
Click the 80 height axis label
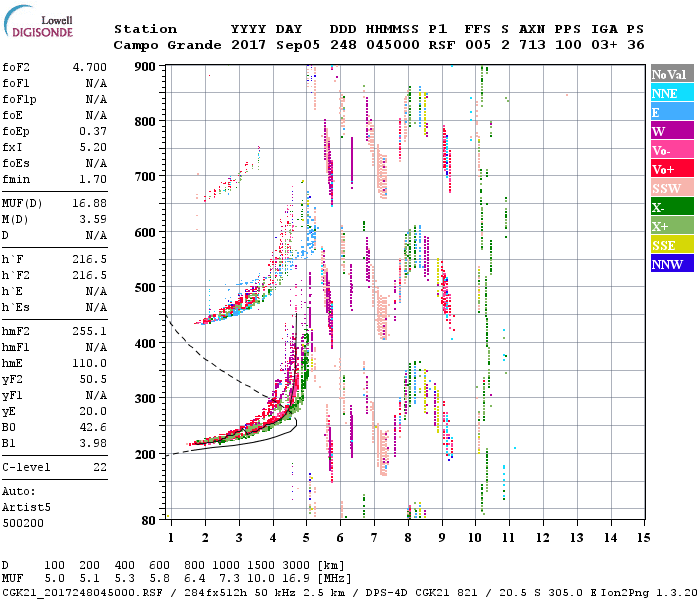point(149,521)
